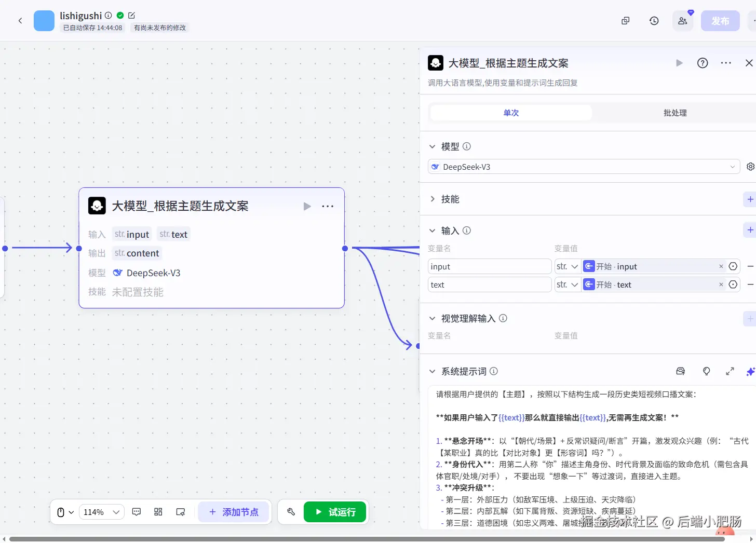Click the str. text tag on node
Viewport: 756px width, 543px height.
173,234
